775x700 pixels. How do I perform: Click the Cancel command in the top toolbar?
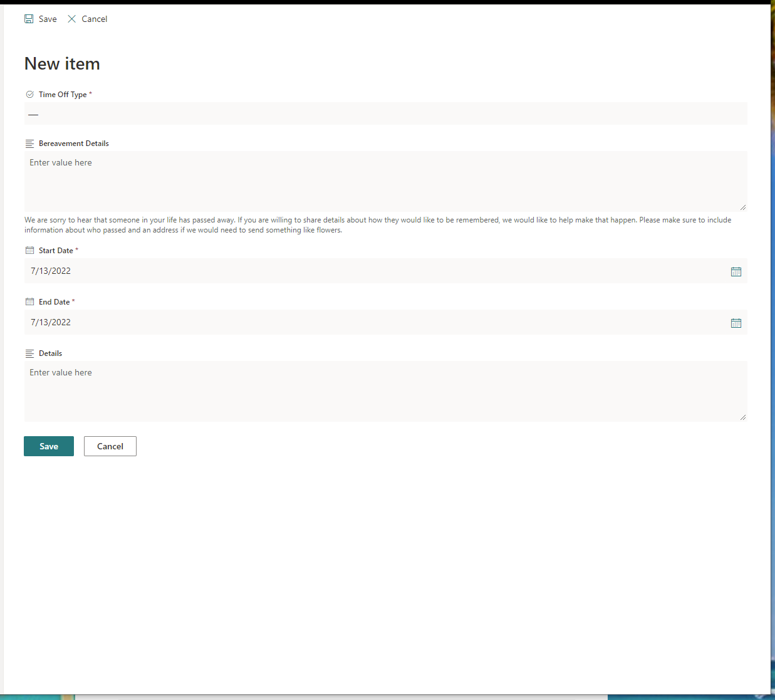pos(88,19)
